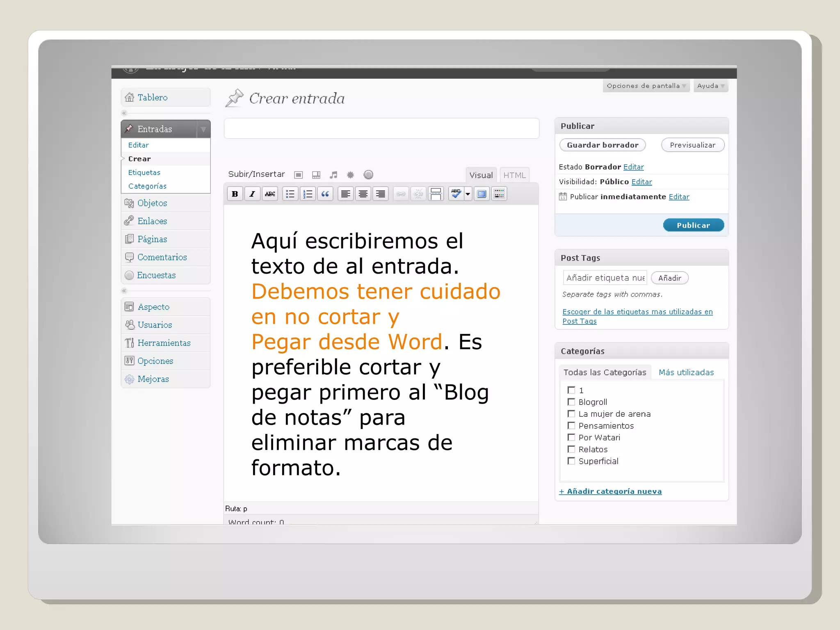
Task: Insert the More tag break
Action: [x=436, y=194]
